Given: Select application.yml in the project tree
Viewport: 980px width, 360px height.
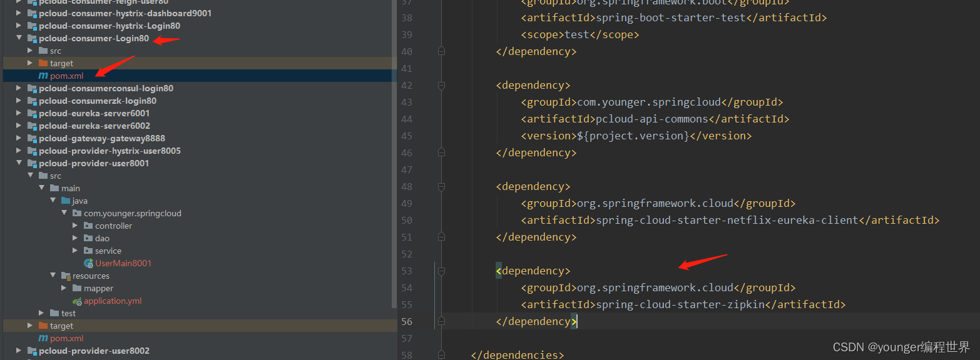Looking at the screenshot, I should (113, 301).
